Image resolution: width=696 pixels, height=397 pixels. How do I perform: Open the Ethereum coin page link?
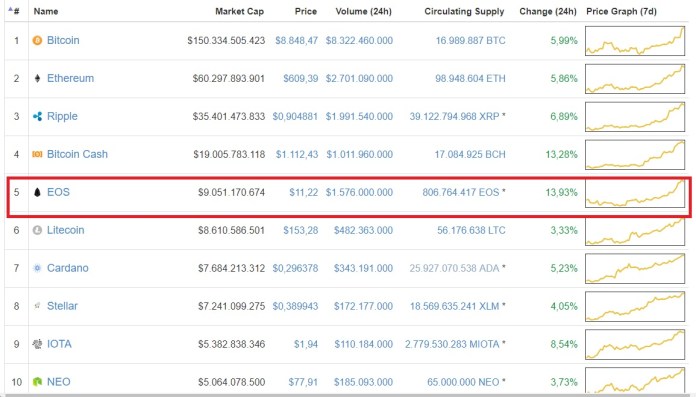click(71, 79)
